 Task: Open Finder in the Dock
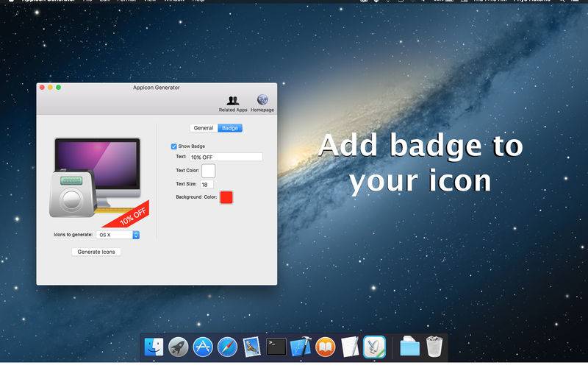tap(154, 347)
